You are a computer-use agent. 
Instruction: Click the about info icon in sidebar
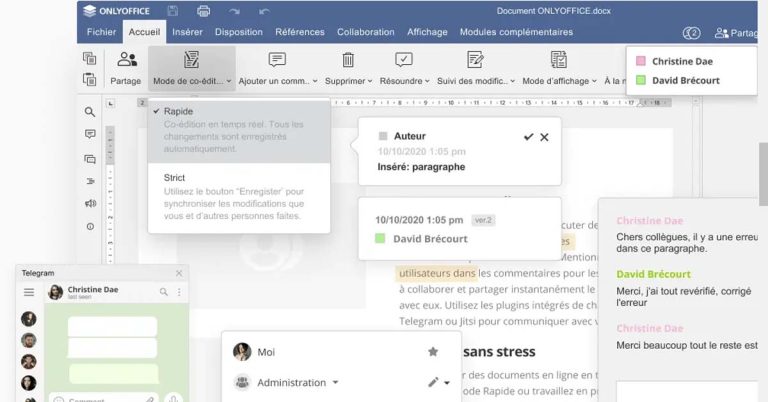coord(90,226)
